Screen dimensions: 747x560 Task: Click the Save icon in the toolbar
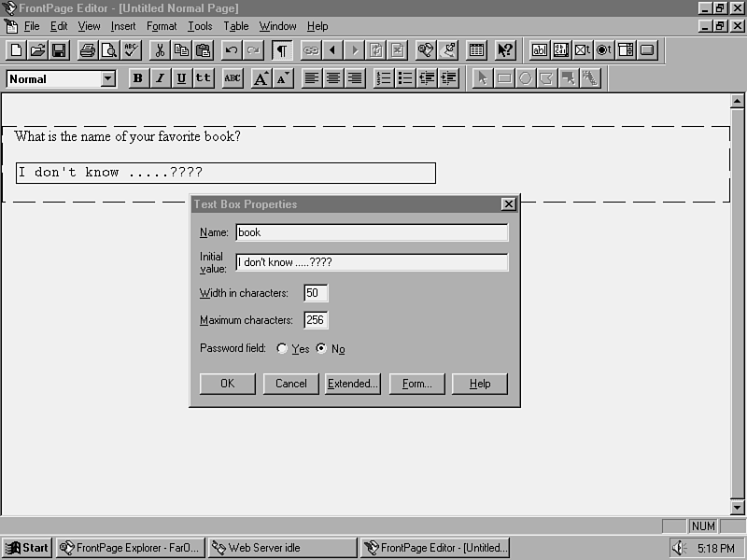click(59, 50)
